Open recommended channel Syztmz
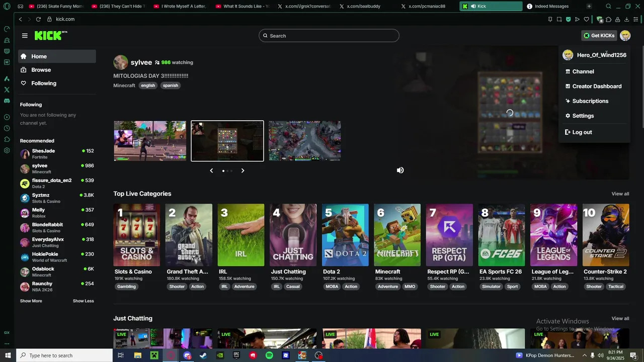This screenshot has width=644, height=362. pos(57,198)
